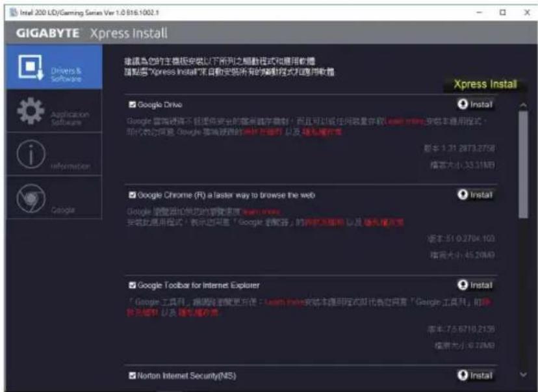Uncheck Norton Internet Security checkbox
The height and width of the screenshot is (392, 538).
click(x=132, y=376)
